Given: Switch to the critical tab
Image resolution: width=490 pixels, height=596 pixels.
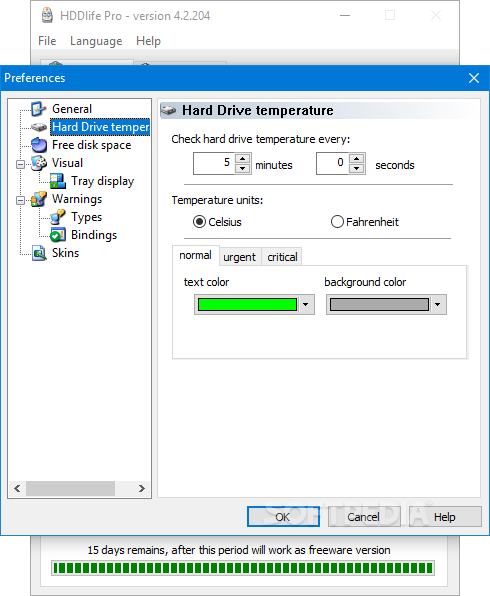Looking at the screenshot, I should (282, 257).
